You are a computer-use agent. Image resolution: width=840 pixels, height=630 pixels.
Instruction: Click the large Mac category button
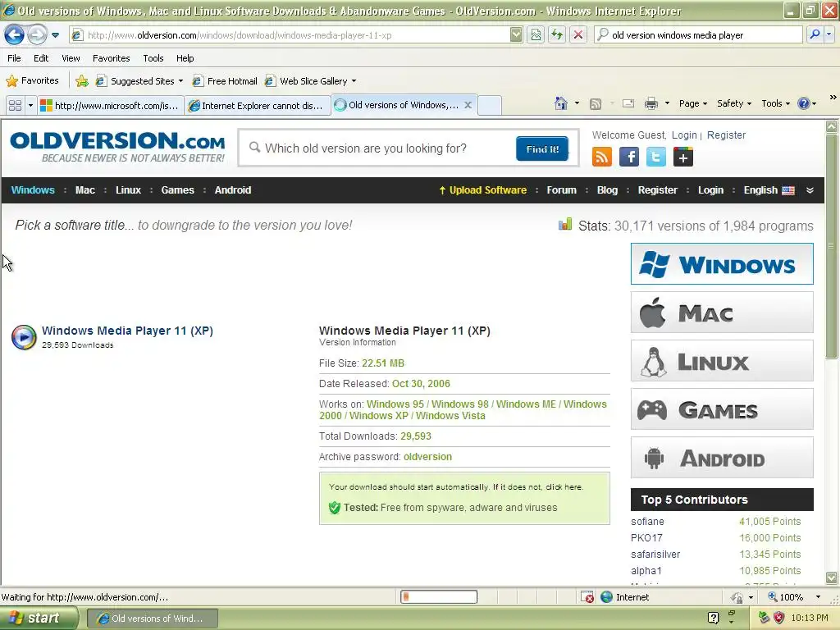pyautogui.click(x=722, y=313)
